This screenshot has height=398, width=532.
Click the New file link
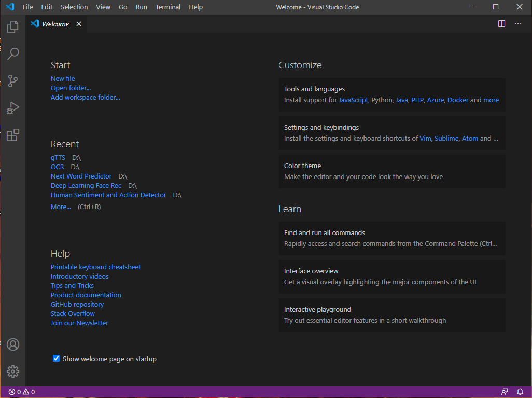coord(63,78)
